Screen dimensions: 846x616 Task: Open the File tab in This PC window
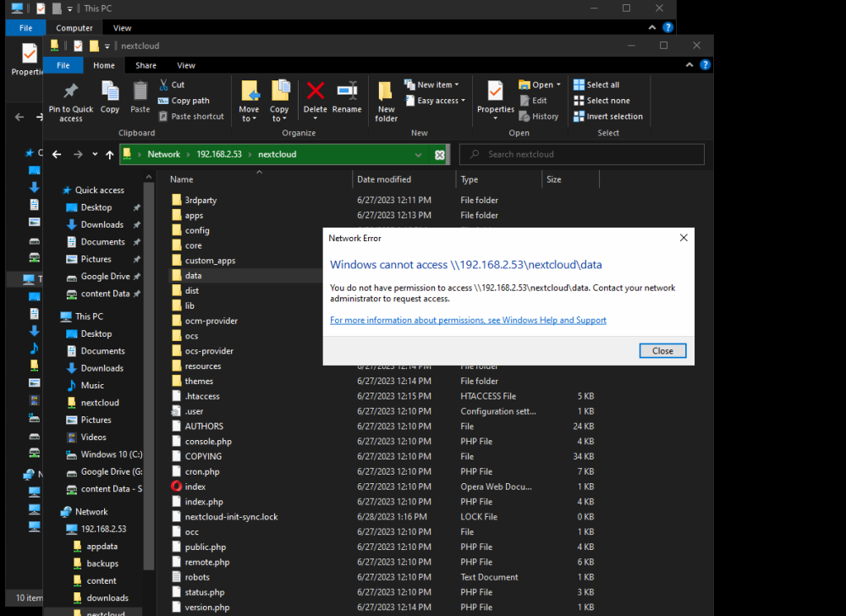pyautogui.click(x=25, y=28)
